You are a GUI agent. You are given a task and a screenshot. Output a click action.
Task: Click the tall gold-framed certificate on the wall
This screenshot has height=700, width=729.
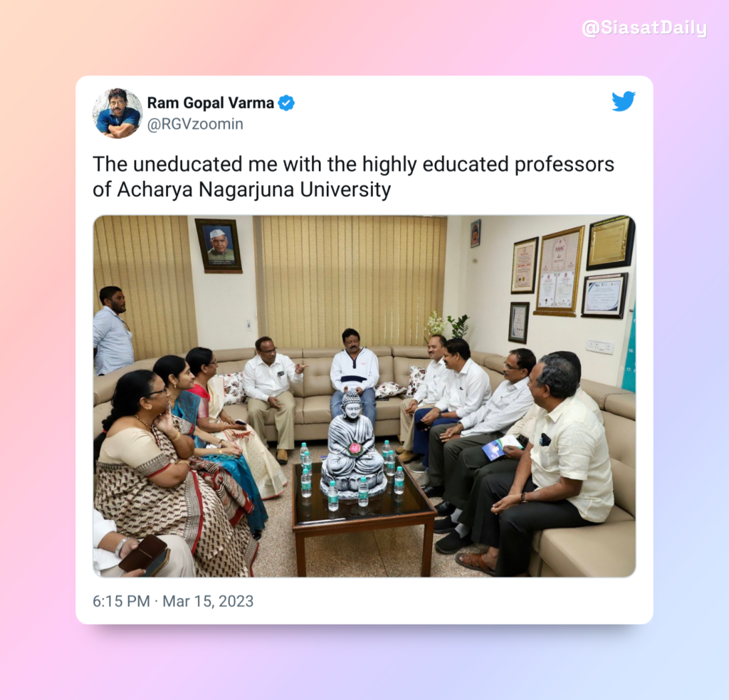coord(558,271)
